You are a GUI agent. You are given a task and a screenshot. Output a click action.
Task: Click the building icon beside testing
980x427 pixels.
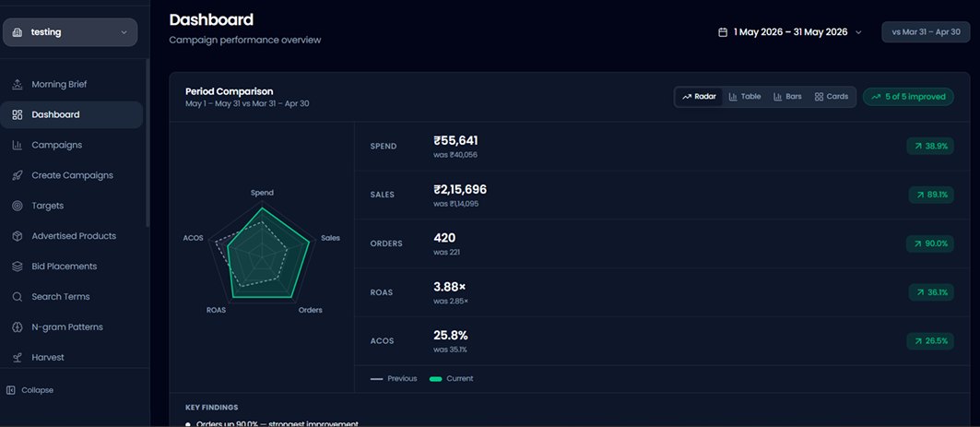[x=18, y=32]
